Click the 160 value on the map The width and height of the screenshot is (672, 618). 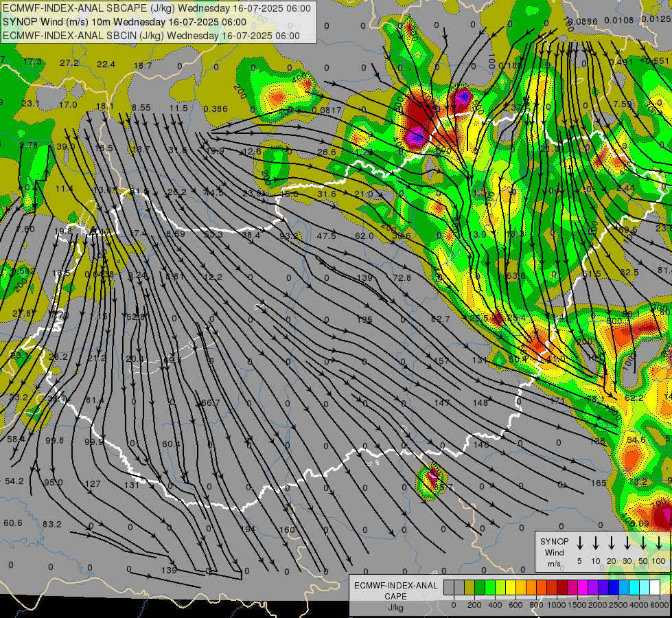pyautogui.click(x=287, y=529)
